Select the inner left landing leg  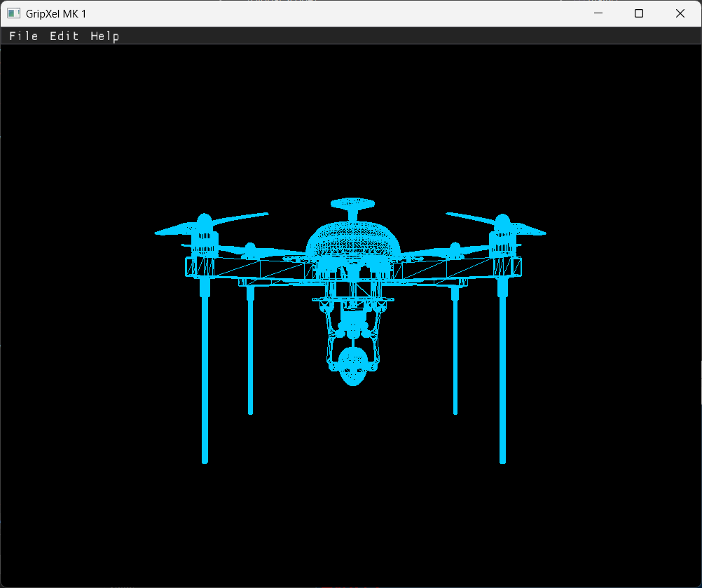click(x=250, y=350)
